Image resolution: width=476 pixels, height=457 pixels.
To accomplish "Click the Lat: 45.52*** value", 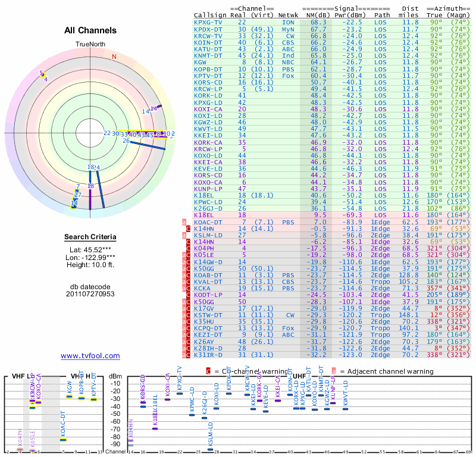I will pos(90,250).
